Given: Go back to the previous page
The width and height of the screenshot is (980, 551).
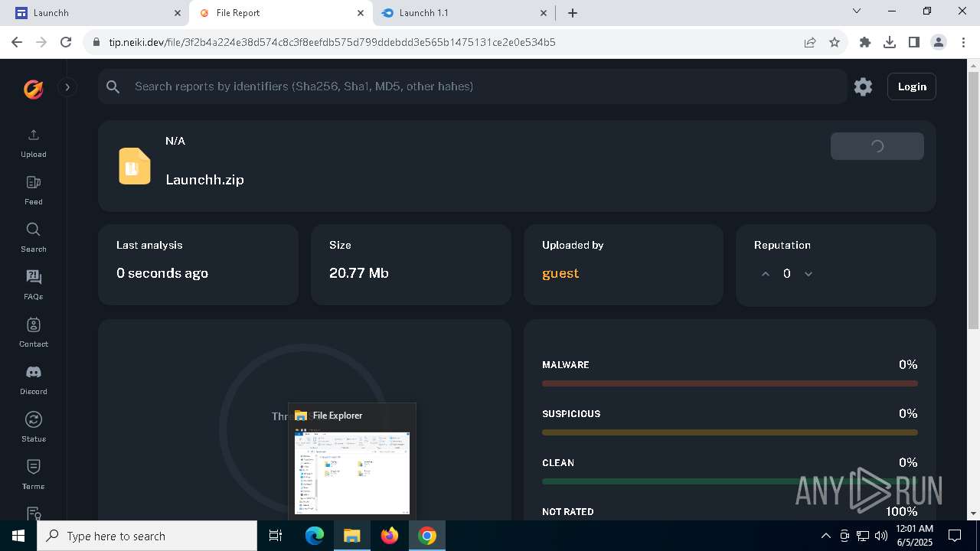Looking at the screenshot, I should click(x=17, y=42).
